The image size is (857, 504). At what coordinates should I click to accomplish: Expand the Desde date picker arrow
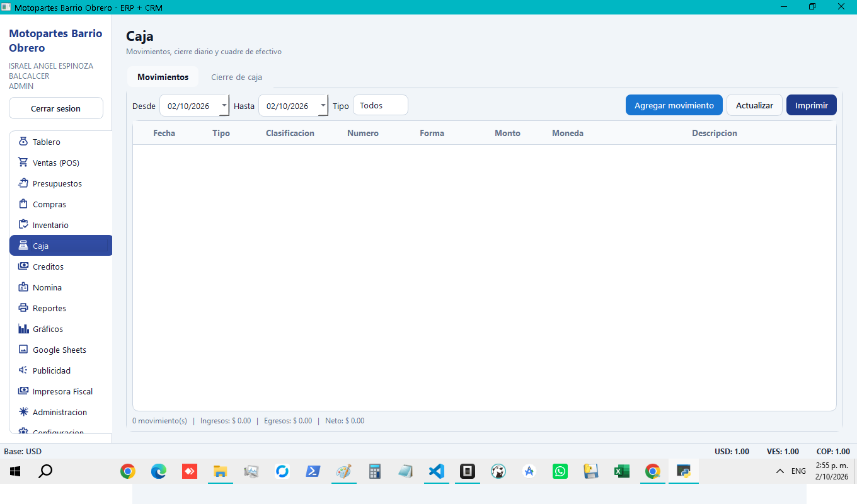point(224,105)
